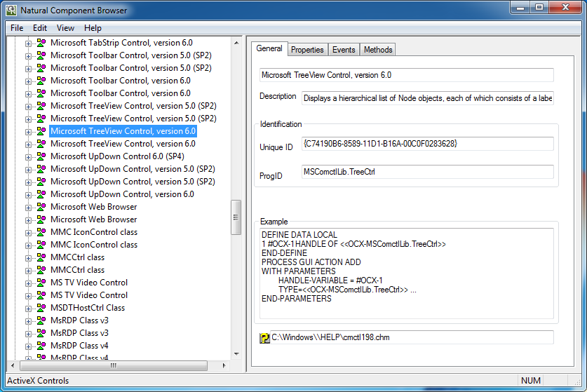The image size is (587, 392).
Task: Click the MSDTHostCtrl Class component icon
Action: pos(41,308)
